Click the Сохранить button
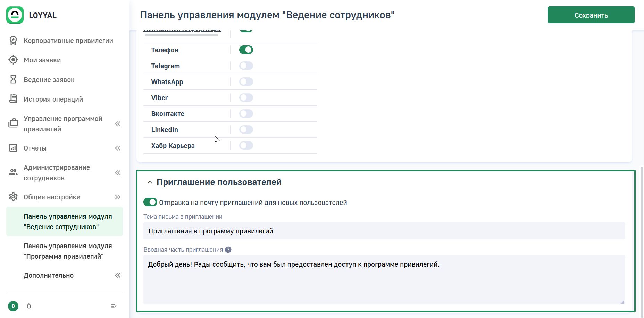Viewport: 644px width, 318px height. point(591,15)
